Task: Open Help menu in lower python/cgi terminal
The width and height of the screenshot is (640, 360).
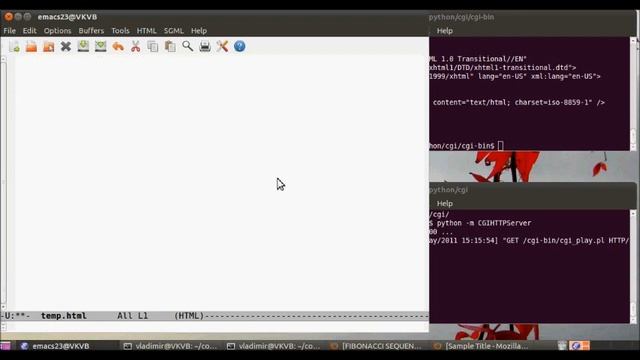Action: coord(444,204)
